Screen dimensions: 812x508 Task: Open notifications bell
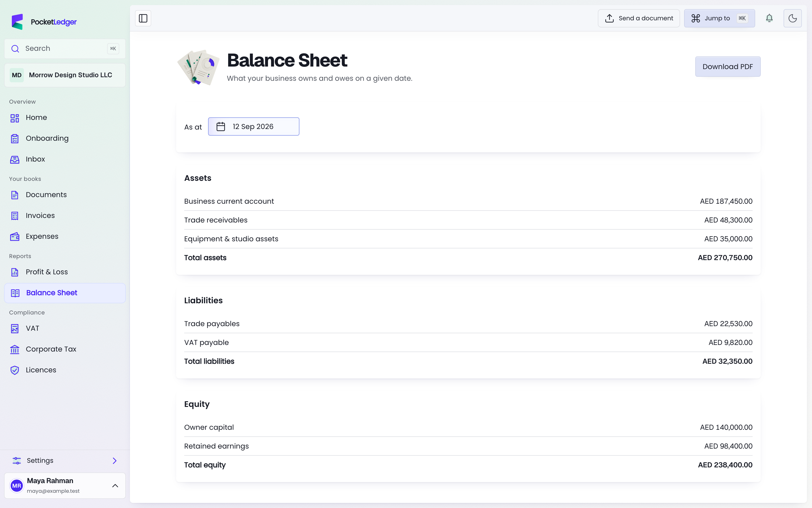(769, 18)
